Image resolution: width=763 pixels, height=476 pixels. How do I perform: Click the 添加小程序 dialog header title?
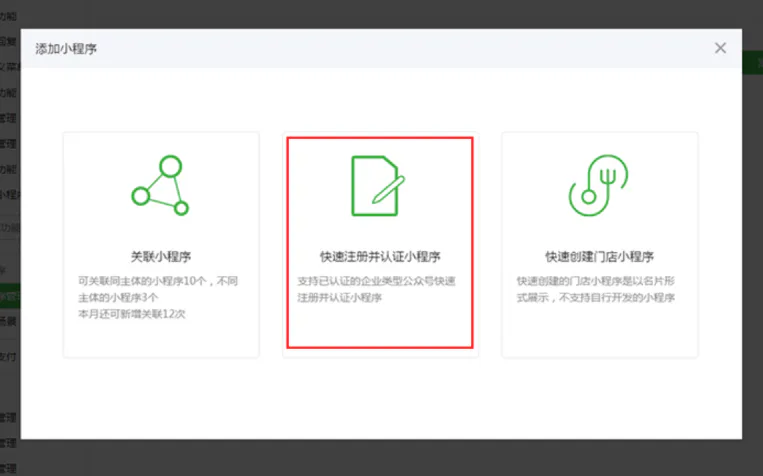click(x=66, y=49)
